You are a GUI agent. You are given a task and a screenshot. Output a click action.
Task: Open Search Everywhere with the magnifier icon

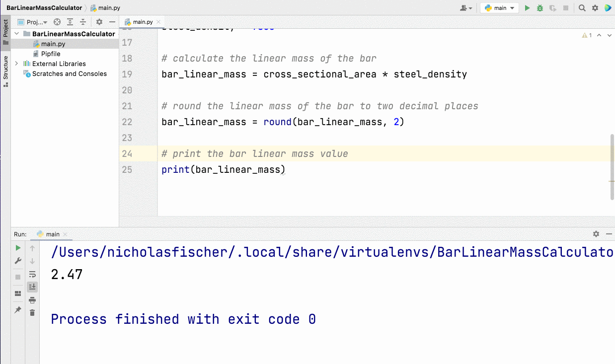582,8
